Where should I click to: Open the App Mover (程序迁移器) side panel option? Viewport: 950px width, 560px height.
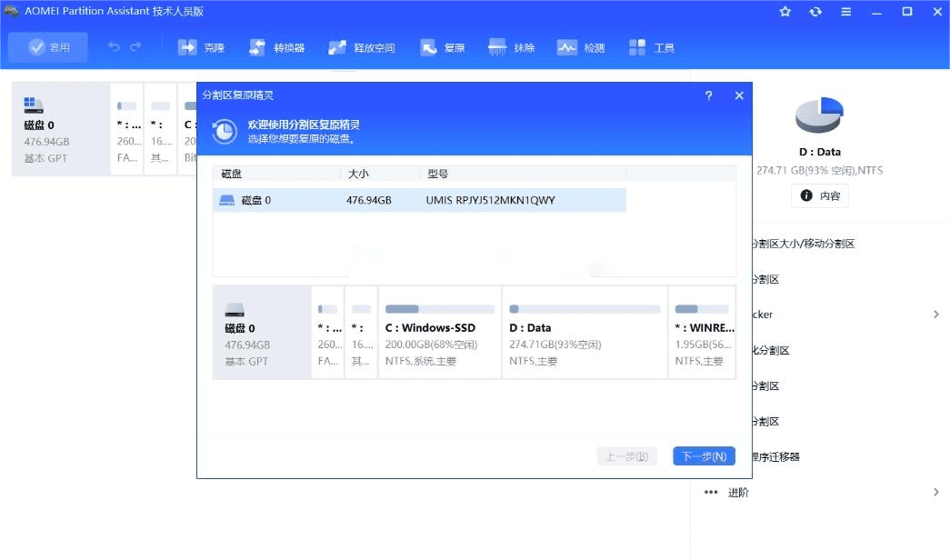[775, 457]
